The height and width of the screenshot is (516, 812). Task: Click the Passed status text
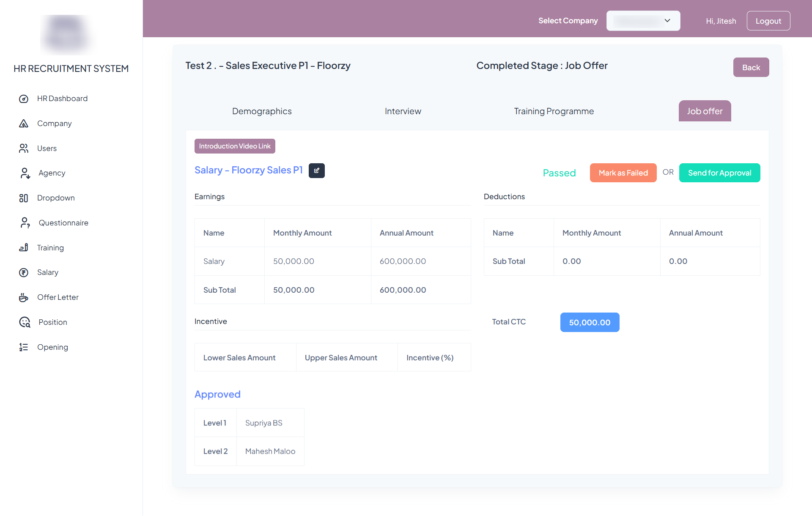pyautogui.click(x=560, y=173)
